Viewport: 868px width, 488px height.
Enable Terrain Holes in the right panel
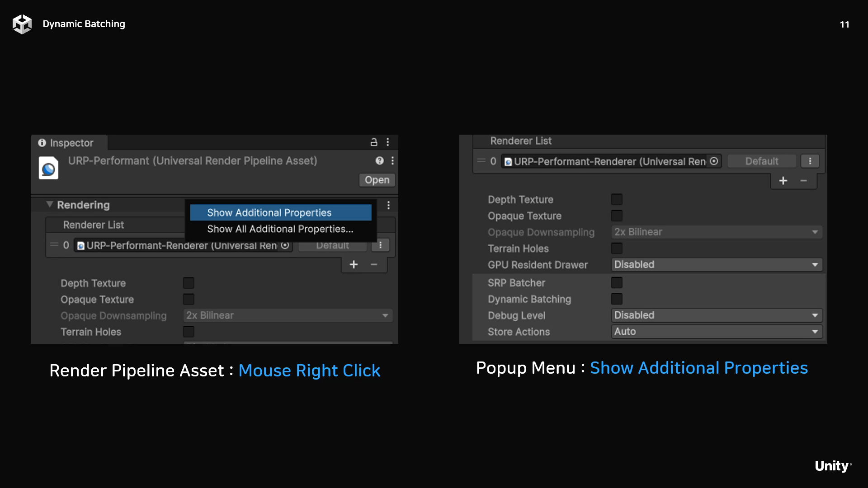617,249
